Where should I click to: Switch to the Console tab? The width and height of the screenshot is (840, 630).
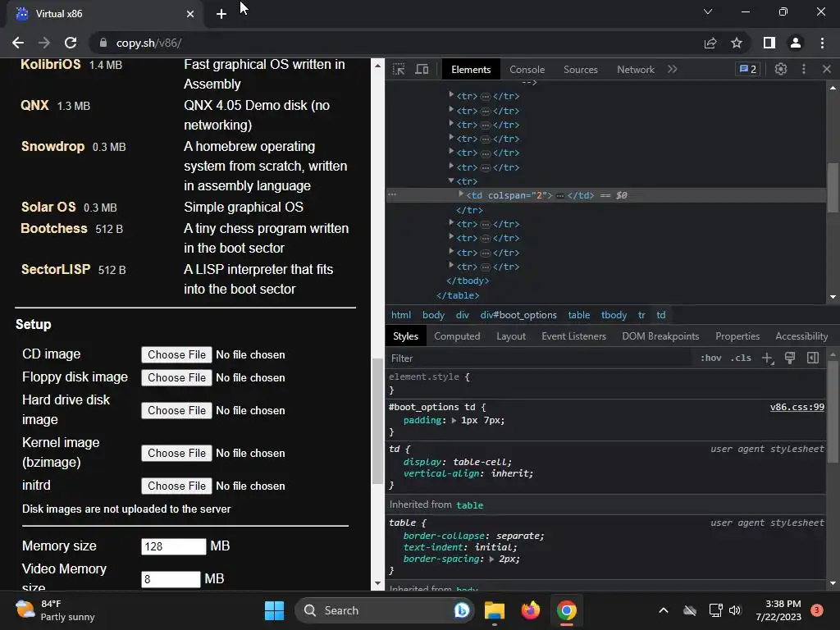[x=527, y=70]
